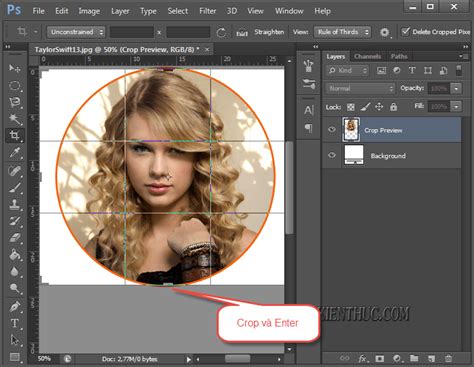474x367 pixels.
Task: Select the Brush tool
Action: point(14,188)
